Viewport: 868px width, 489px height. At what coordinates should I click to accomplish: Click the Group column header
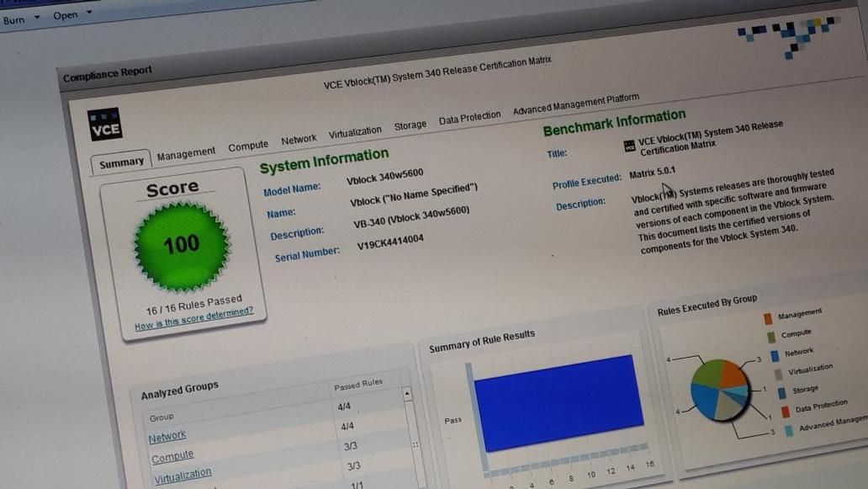click(x=161, y=417)
